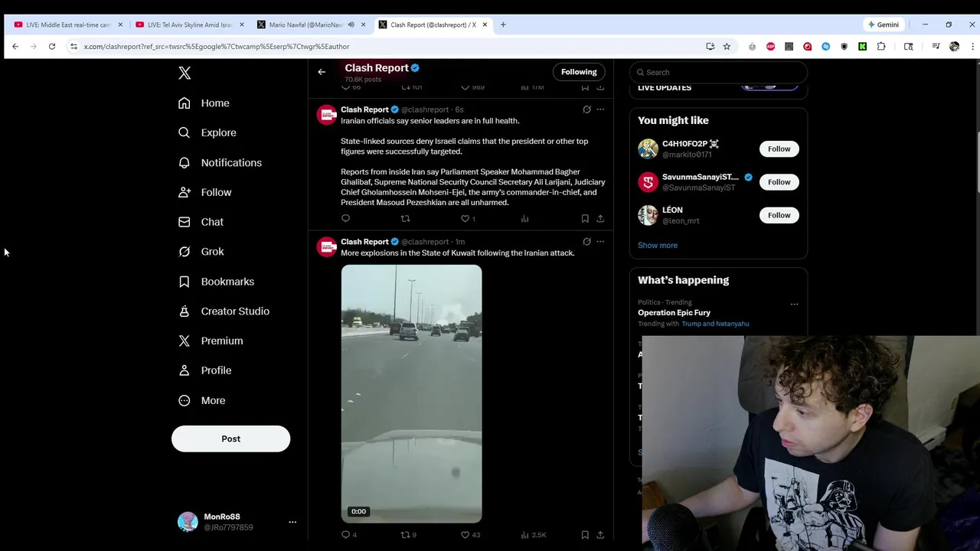Open trend options dots for Operation Epic Fury
Viewport: 980px width, 551px height.
pos(794,304)
